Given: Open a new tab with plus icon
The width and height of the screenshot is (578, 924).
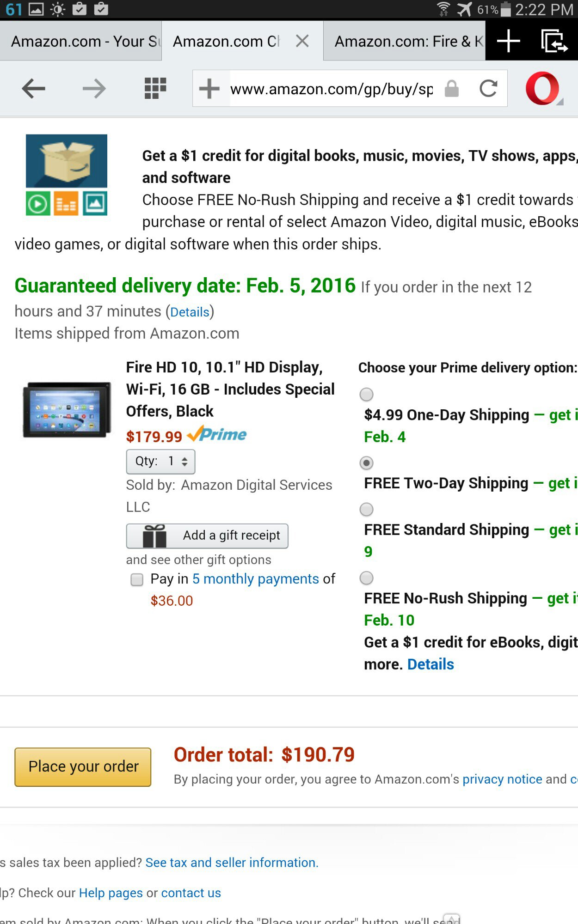Looking at the screenshot, I should pyautogui.click(x=508, y=41).
